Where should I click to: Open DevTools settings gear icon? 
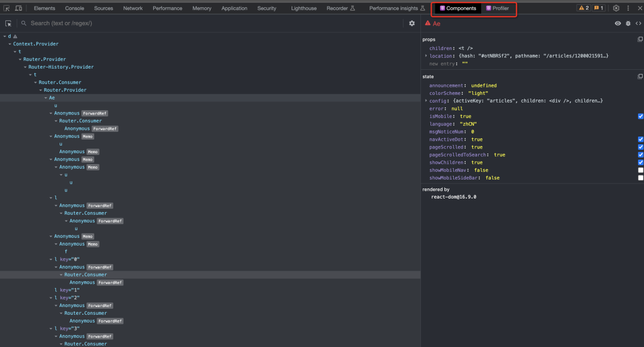pos(616,8)
